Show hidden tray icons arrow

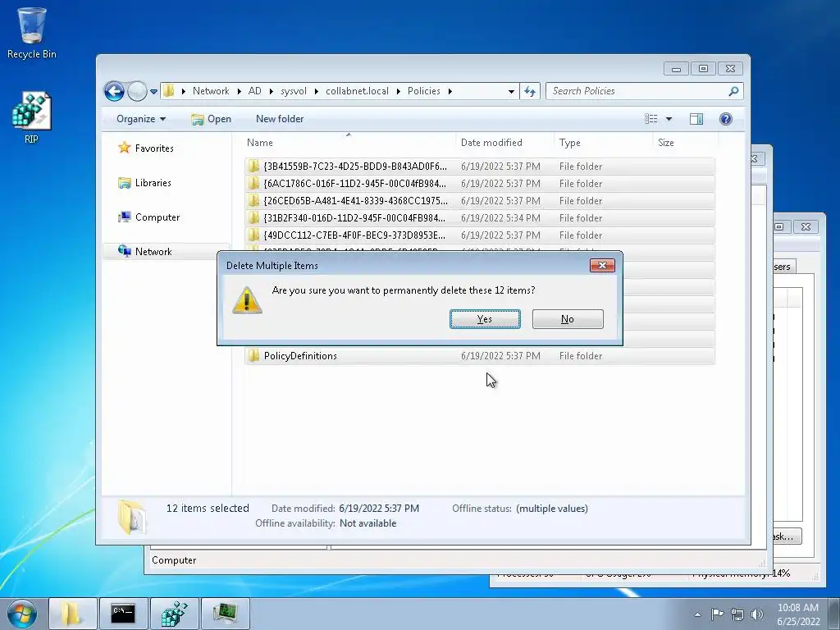click(x=697, y=614)
